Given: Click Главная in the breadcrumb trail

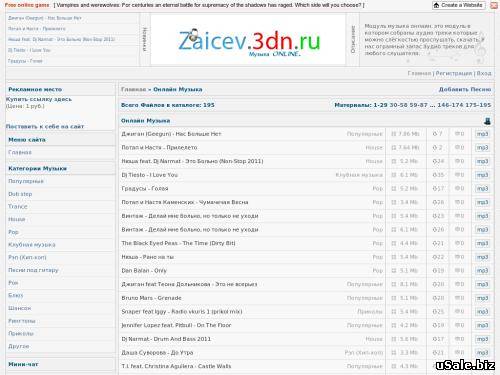Looking at the screenshot, I should tap(133, 89).
